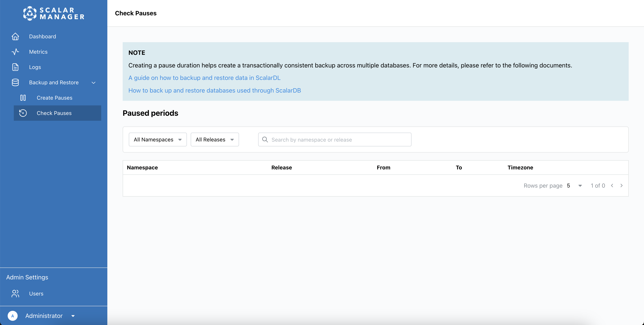Open the All Namespaces dropdown

click(158, 140)
